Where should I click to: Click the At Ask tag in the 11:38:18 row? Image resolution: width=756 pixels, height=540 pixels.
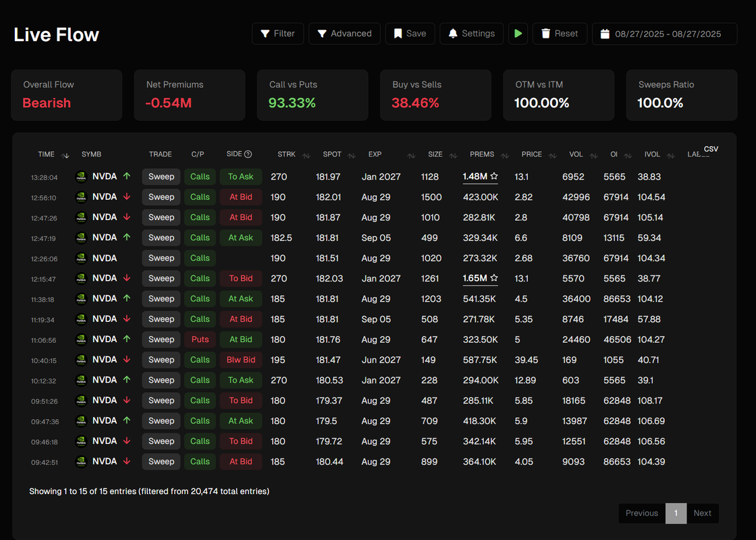(x=240, y=298)
